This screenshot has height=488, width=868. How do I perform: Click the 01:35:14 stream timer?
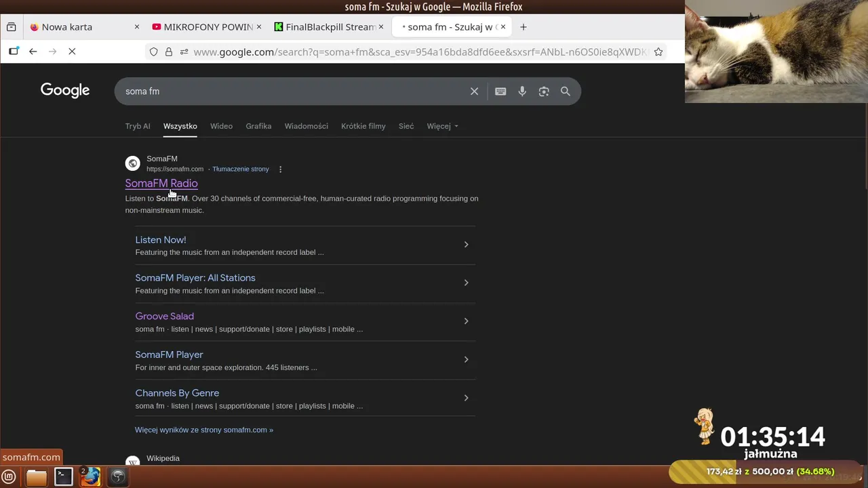point(772,436)
